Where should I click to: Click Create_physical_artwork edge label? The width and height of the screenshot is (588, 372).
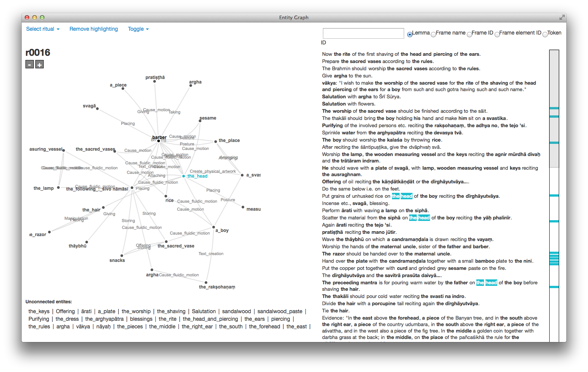point(213,171)
